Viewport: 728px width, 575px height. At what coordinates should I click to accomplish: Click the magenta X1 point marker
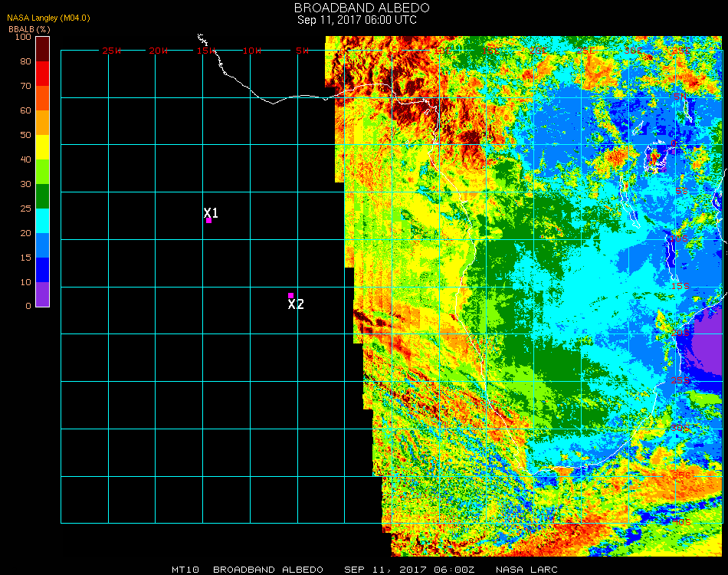(x=208, y=221)
